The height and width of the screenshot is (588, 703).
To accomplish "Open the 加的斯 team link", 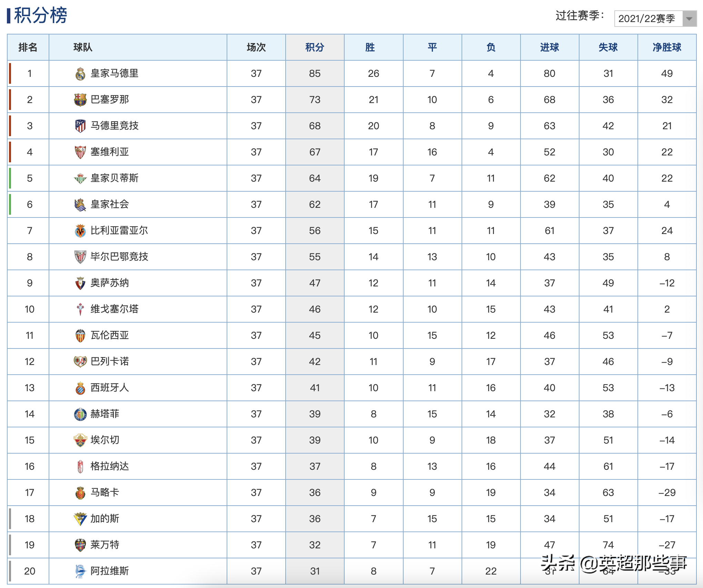I will pyautogui.click(x=105, y=519).
